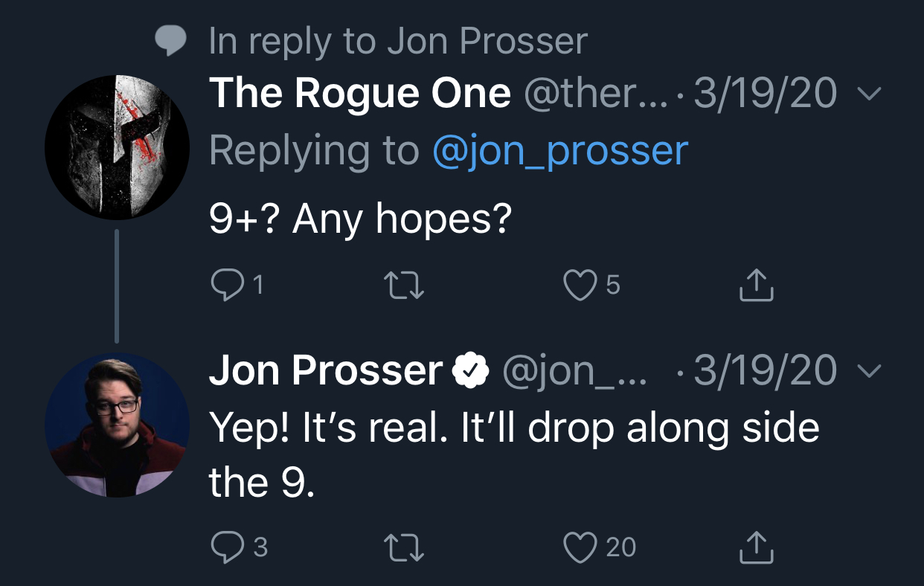
Task: View The Rogue One's helmet avatar
Action: pos(117,146)
